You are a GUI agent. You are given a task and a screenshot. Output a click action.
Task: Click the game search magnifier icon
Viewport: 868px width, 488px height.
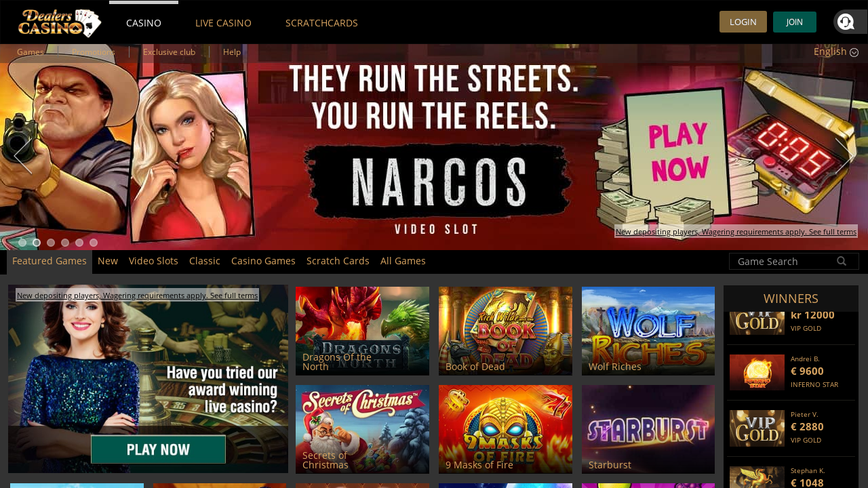[x=842, y=261]
